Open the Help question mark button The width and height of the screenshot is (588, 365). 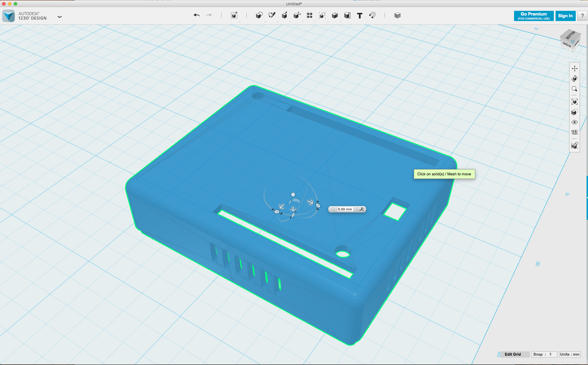point(582,16)
